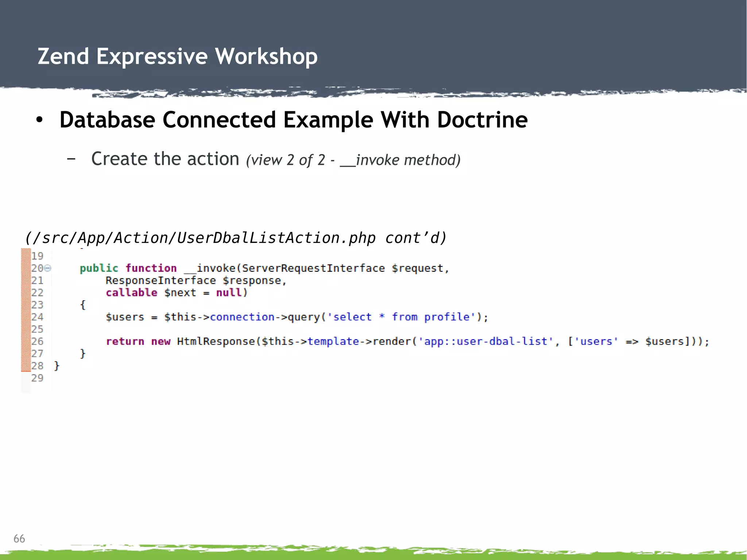Click the 'users' array key string
The width and height of the screenshot is (747, 560).
[x=596, y=341]
